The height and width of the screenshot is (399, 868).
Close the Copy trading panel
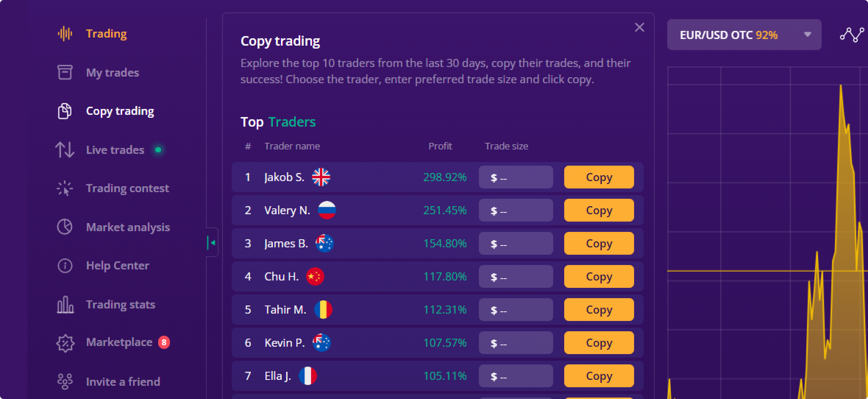[639, 27]
